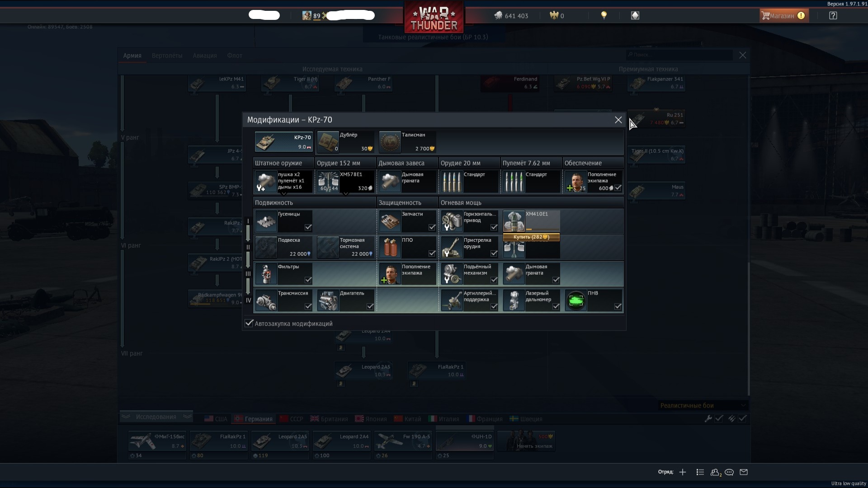Image resolution: width=868 pixels, height=488 pixels.
Task: Expand the Штатное оружие preset dropdown arrow
Action: coord(284,194)
